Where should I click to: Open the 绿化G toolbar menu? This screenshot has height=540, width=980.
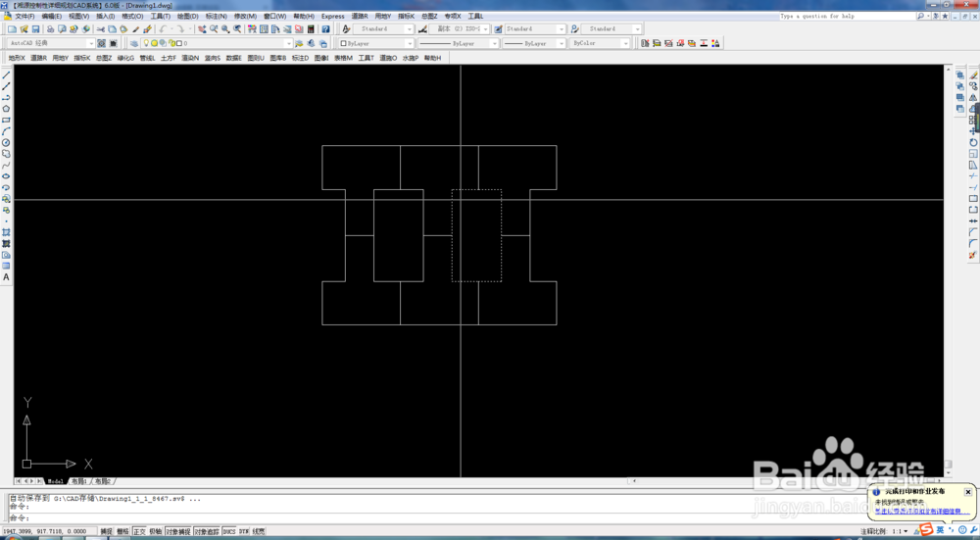point(125,58)
